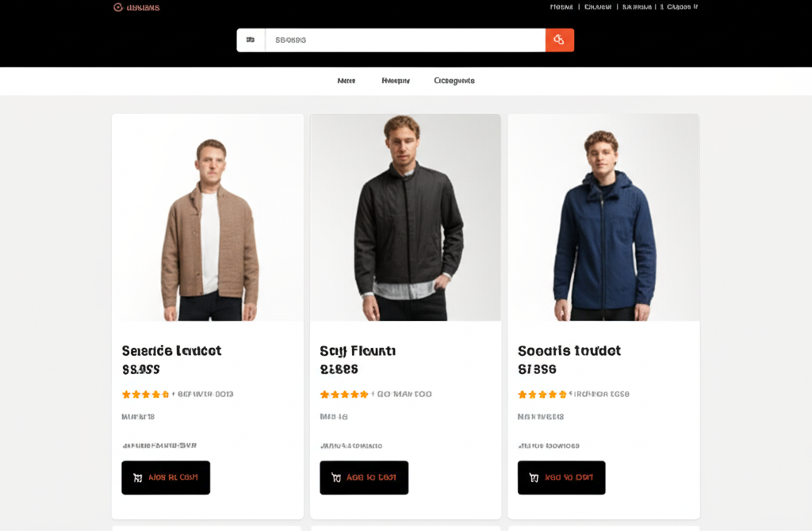Select the black jacket's star rating
Viewport: 812px width, 531px height.
[x=343, y=394]
